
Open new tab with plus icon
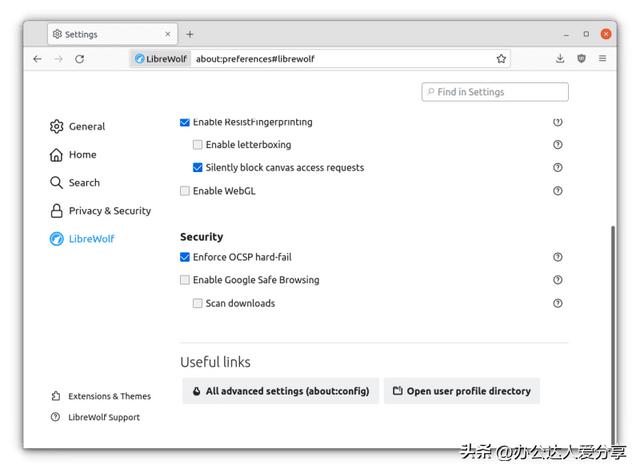(190, 34)
